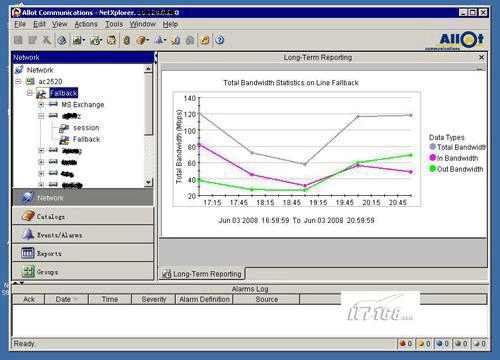Open the View menu

60,24
